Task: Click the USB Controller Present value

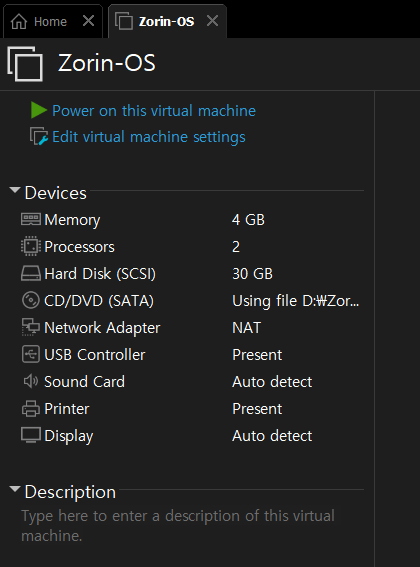Action: click(x=257, y=355)
